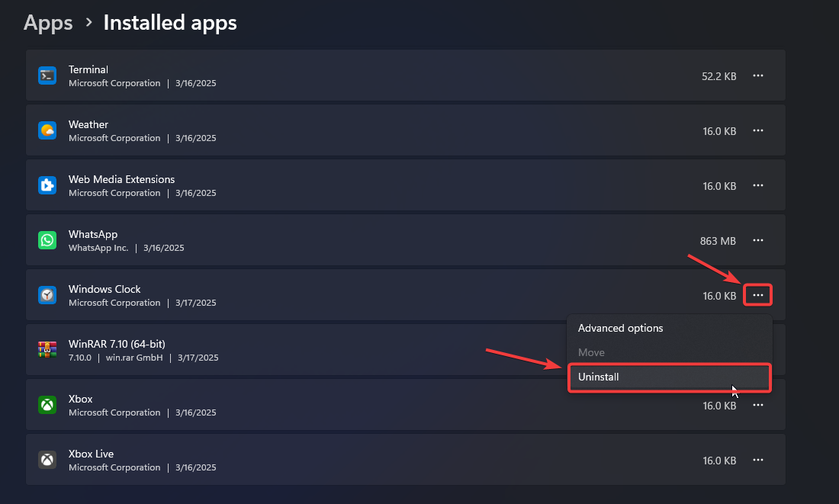Open the Web Media Extensions options menu
Screen dimensions: 839x504
pos(758,185)
